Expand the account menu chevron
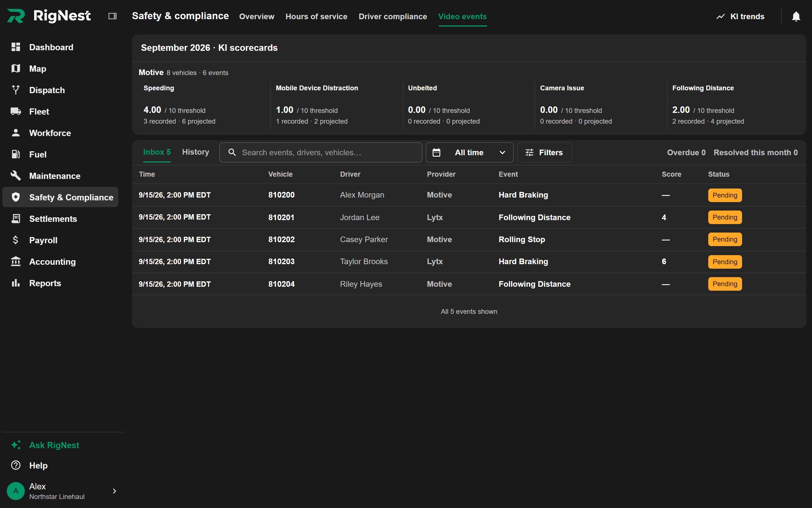Viewport: 812px width, 508px height. coord(114,491)
